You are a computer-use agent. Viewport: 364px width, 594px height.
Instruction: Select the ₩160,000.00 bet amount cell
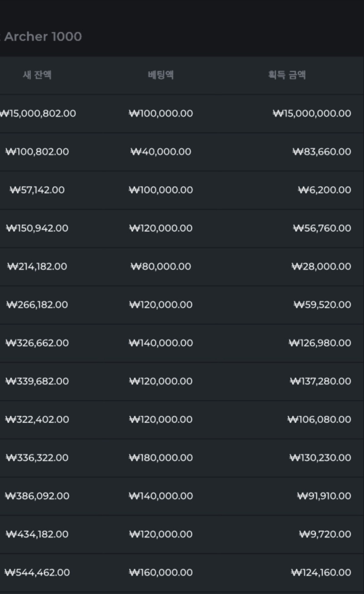coord(161,573)
